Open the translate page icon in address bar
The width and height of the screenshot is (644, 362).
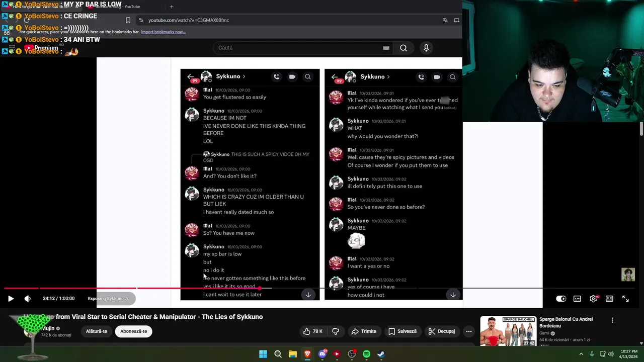(445, 20)
